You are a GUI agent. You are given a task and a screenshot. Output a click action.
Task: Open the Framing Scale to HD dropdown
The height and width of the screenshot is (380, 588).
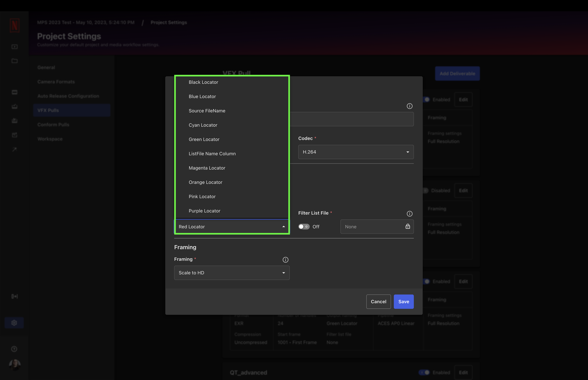pyautogui.click(x=232, y=273)
